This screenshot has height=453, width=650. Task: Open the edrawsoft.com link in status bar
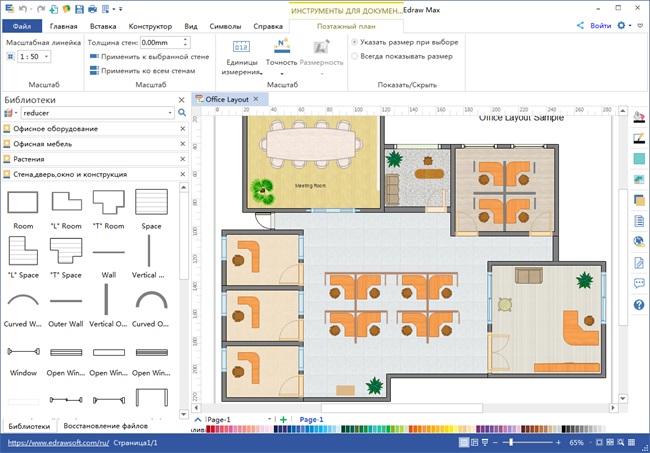(x=57, y=441)
